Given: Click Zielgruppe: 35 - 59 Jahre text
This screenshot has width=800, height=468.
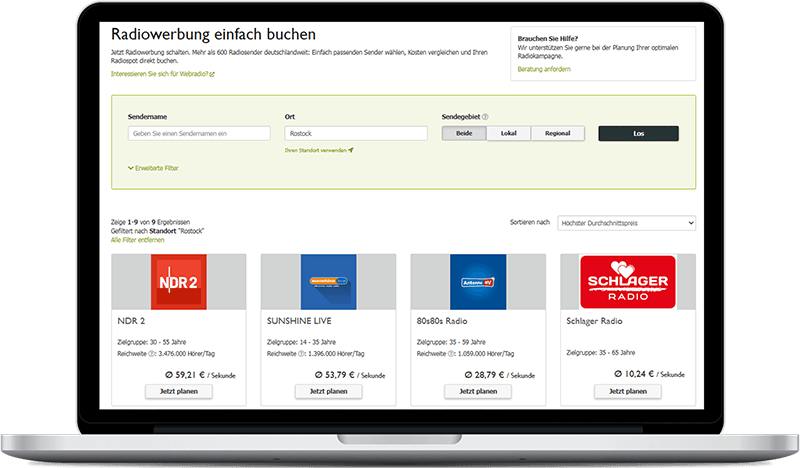Looking at the screenshot, I should point(451,342).
